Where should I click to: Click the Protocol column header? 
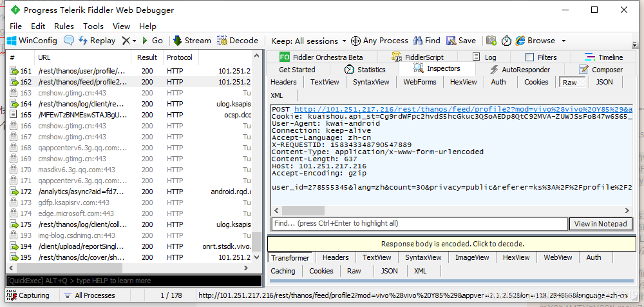[x=180, y=57]
